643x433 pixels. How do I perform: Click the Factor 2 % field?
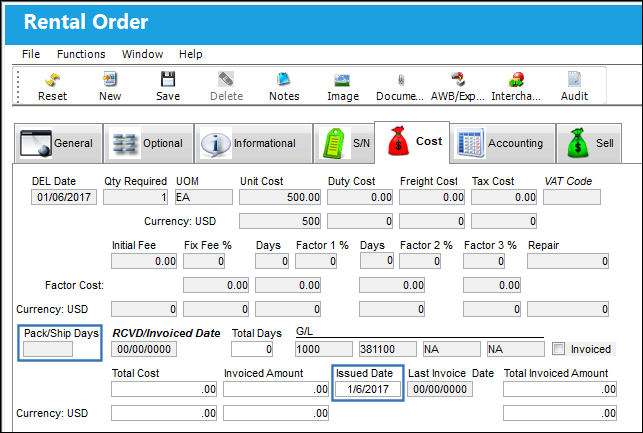[420, 261]
